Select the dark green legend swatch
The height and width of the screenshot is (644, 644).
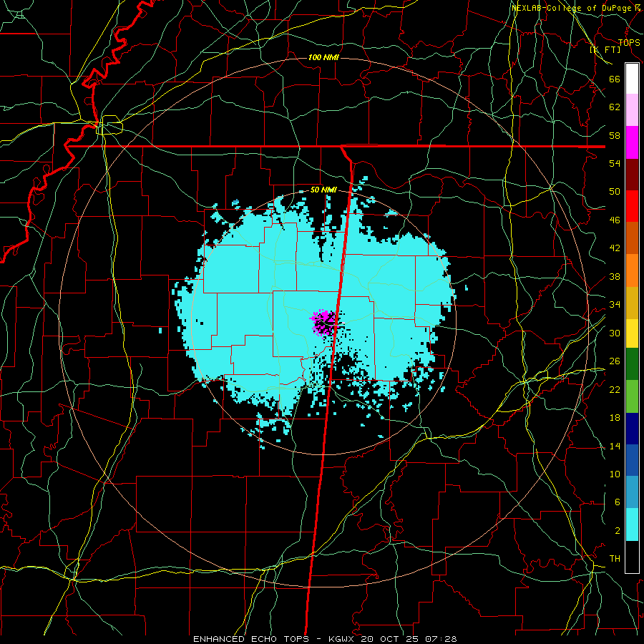tap(632, 364)
